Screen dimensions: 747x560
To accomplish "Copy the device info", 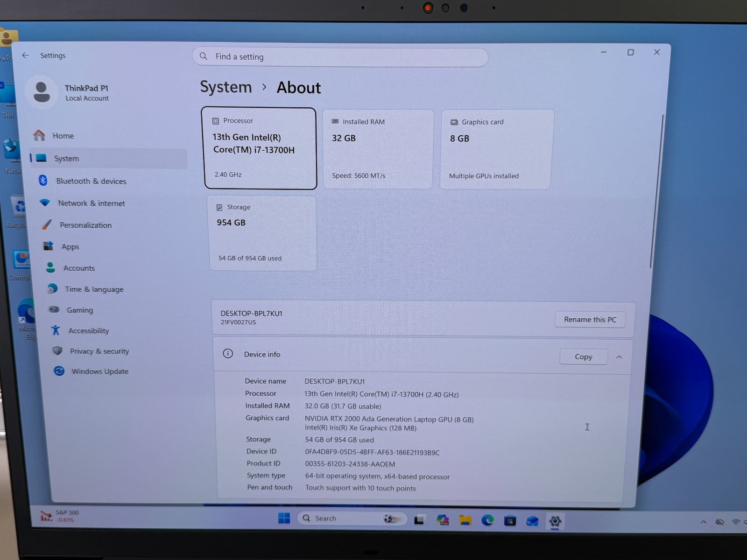I will pyautogui.click(x=584, y=357).
